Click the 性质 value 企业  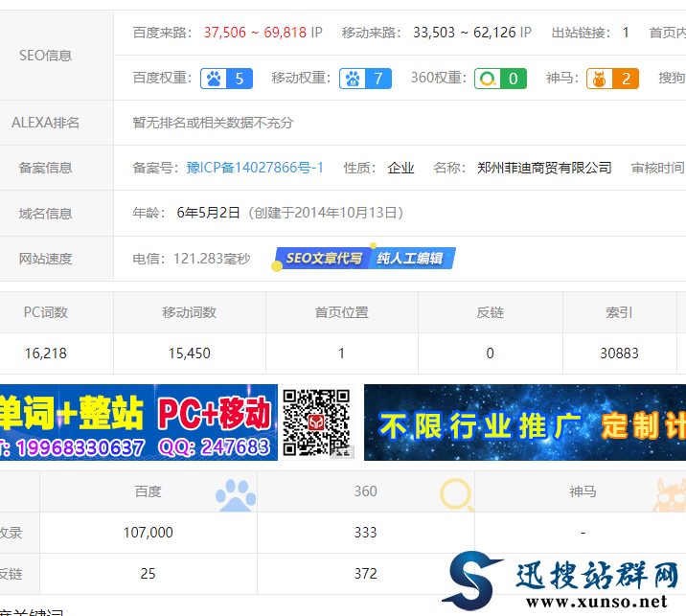pyautogui.click(x=400, y=168)
